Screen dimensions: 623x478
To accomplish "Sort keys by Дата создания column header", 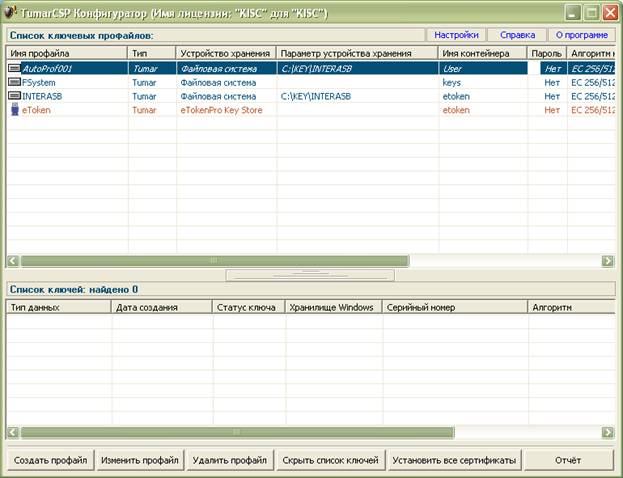I will 160,308.
